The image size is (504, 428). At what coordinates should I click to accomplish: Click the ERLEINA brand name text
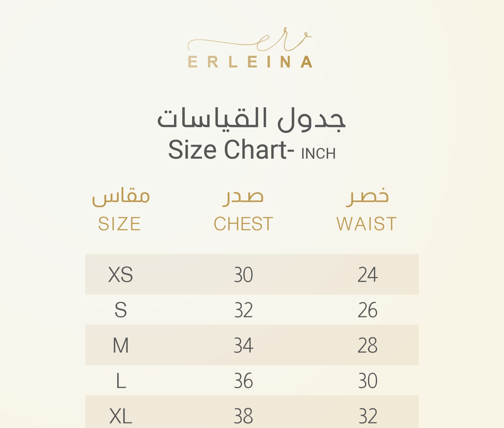250,62
